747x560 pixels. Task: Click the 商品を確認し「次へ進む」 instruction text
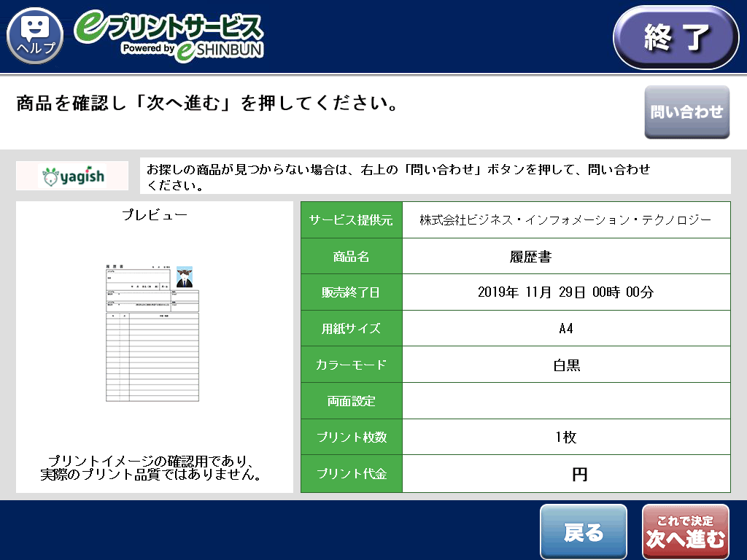point(208,103)
